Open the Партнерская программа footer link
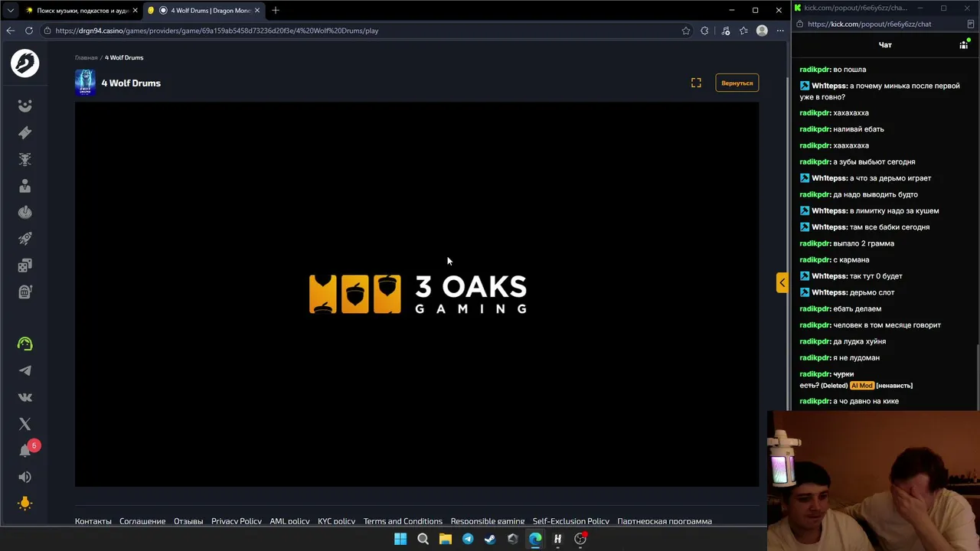 click(665, 521)
